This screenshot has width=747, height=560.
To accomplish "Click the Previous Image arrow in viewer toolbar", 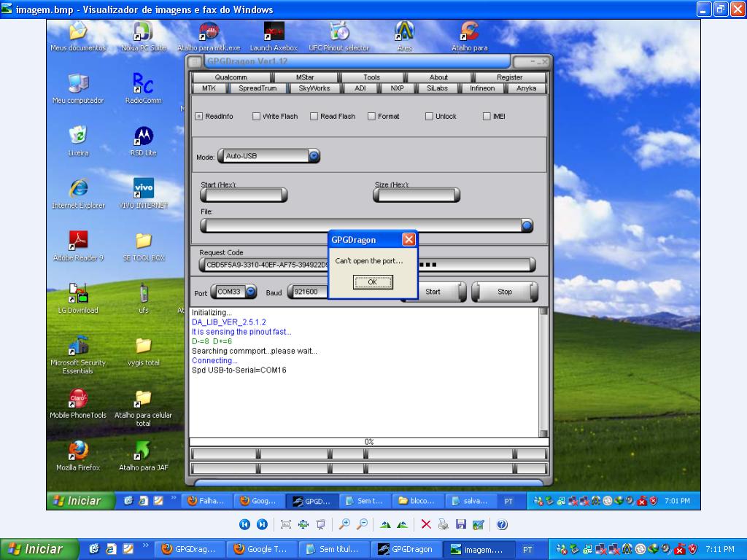I will 244,524.
